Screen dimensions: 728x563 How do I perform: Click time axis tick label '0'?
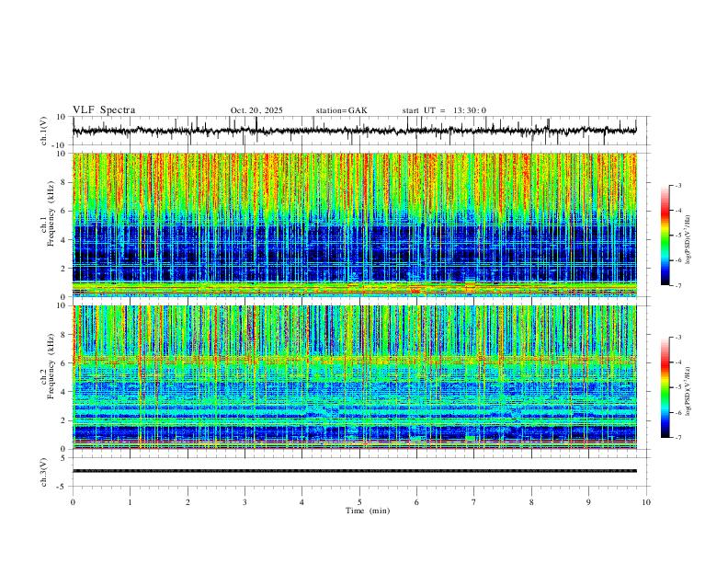73,502
